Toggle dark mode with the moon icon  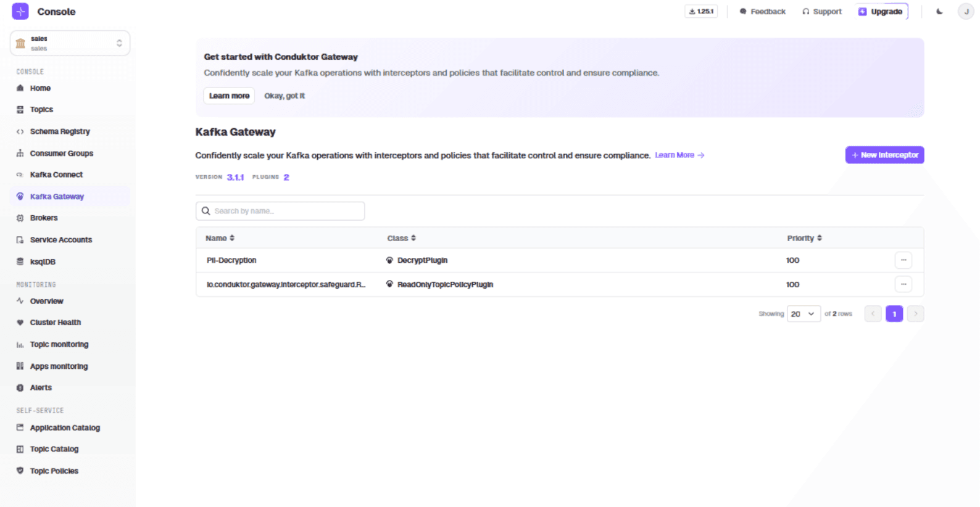[x=939, y=12]
